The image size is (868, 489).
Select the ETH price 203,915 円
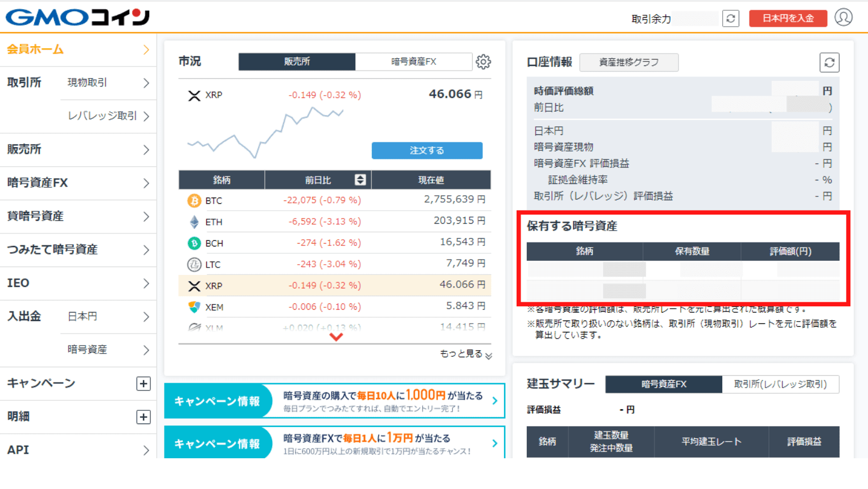[460, 221]
